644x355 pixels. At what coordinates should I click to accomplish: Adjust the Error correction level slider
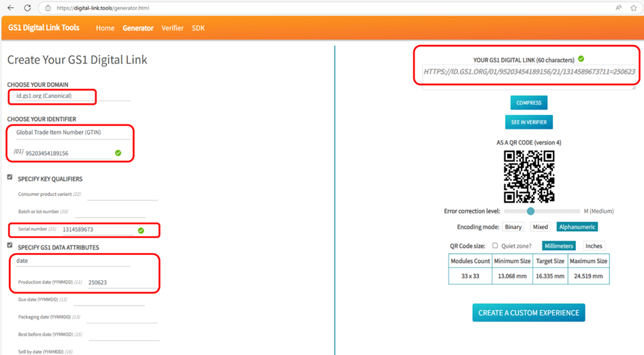coord(530,212)
